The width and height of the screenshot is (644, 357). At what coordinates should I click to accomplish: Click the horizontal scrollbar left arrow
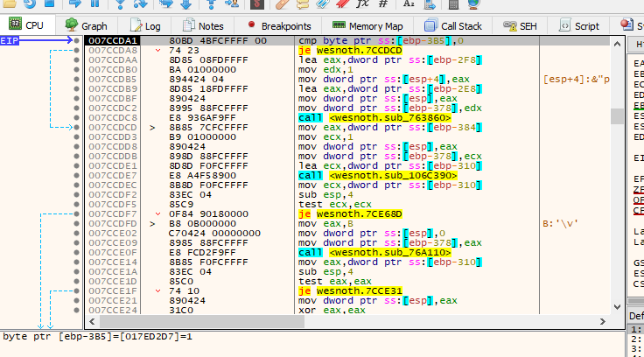pyautogui.click(x=92, y=322)
